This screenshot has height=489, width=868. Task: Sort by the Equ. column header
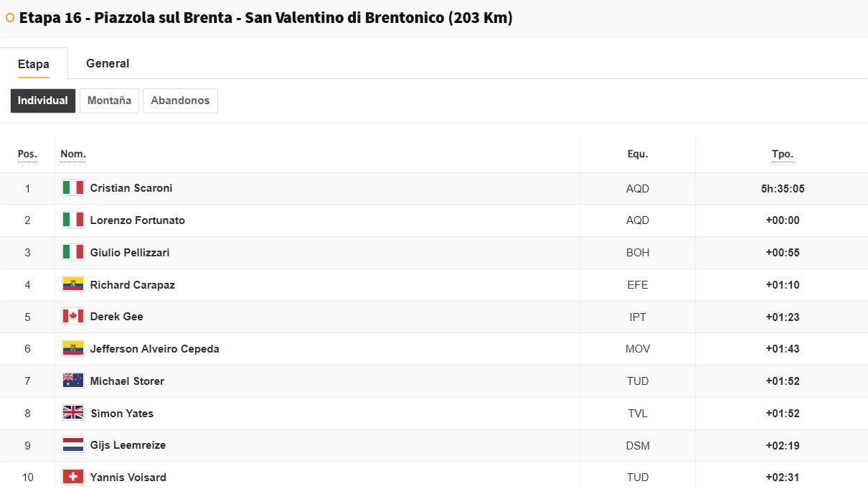click(x=637, y=154)
